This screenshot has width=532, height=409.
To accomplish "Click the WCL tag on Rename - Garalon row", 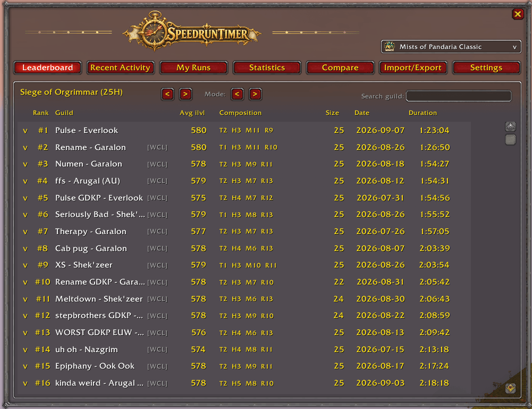I will click(x=157, y=147).
